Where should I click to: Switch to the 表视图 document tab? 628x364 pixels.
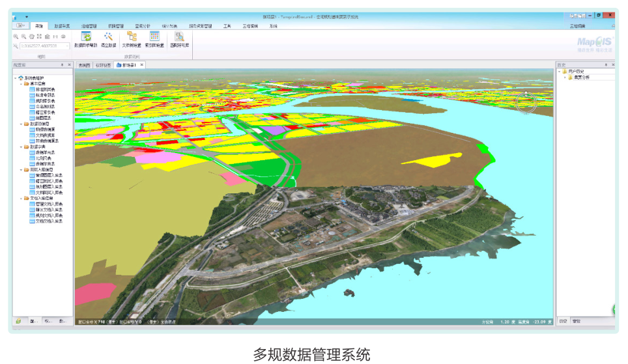point(84,65)
